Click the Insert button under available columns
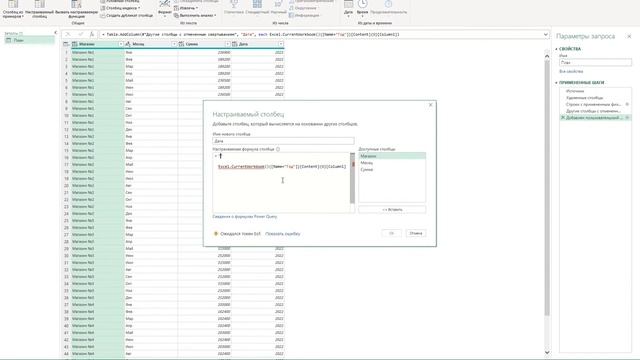Viewport: 640px width, 360px height. [392, 209]
